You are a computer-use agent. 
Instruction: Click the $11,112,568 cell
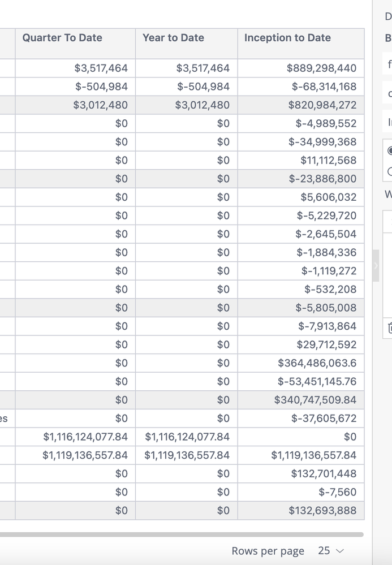(328, 161)
